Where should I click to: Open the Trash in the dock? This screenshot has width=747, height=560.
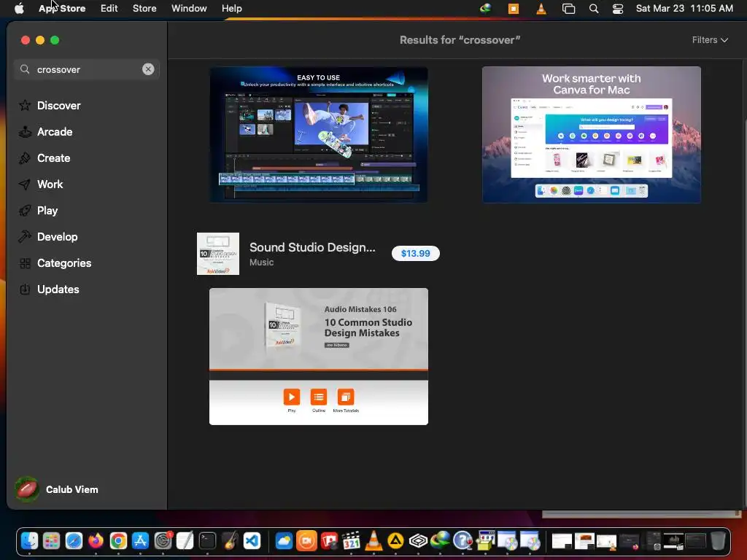[x=718, y=541]
